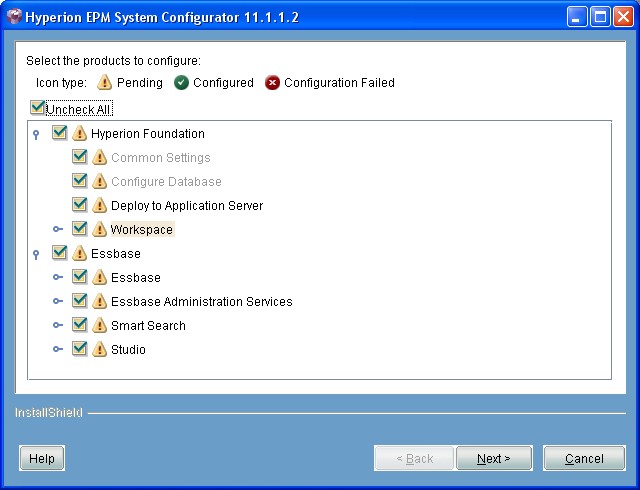640x490 pixels.
Task: Click the pending icon next to Studio
Action: [99, 350]
